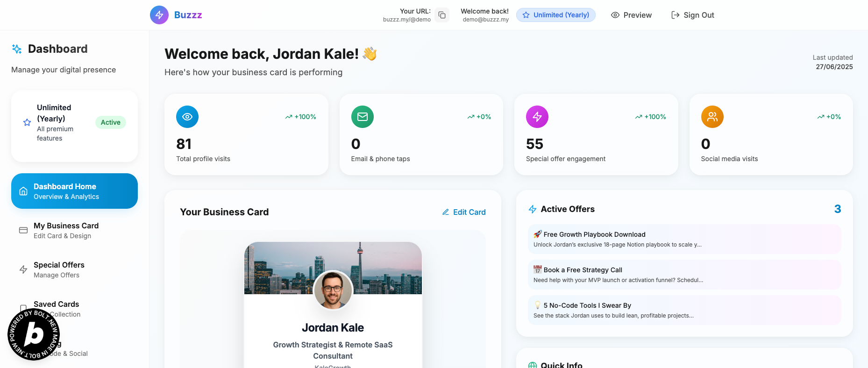Click the Buzzz lightning logo icon
Screen dimensions: 868x368
[159, 15]
